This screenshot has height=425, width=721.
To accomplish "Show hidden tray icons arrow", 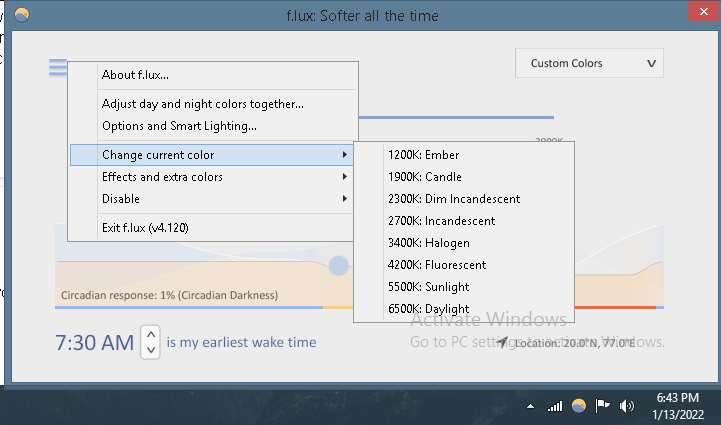I will coord(531,406).
